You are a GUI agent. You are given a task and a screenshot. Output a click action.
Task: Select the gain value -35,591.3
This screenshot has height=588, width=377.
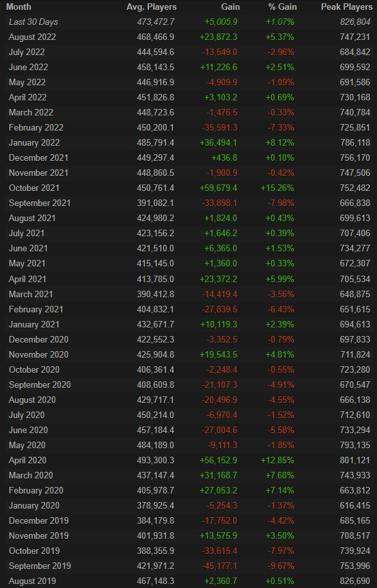pyautogui.click(x=219, y=127)
